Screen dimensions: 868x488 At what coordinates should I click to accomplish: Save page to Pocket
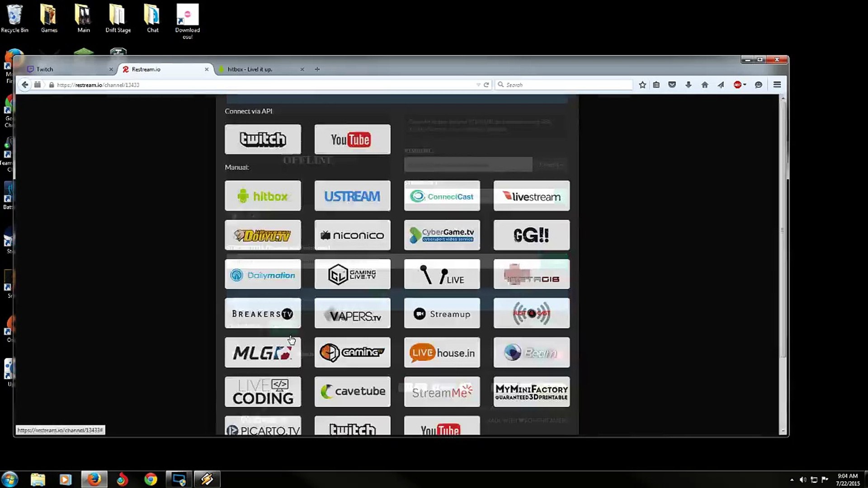click(x=672, y=84)
